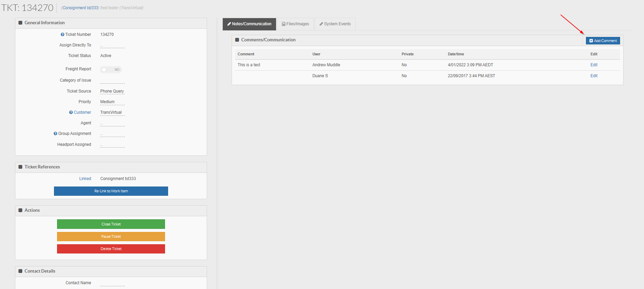Switch to the System Events tab
This screenshot has height=289, width=644.
335,24
